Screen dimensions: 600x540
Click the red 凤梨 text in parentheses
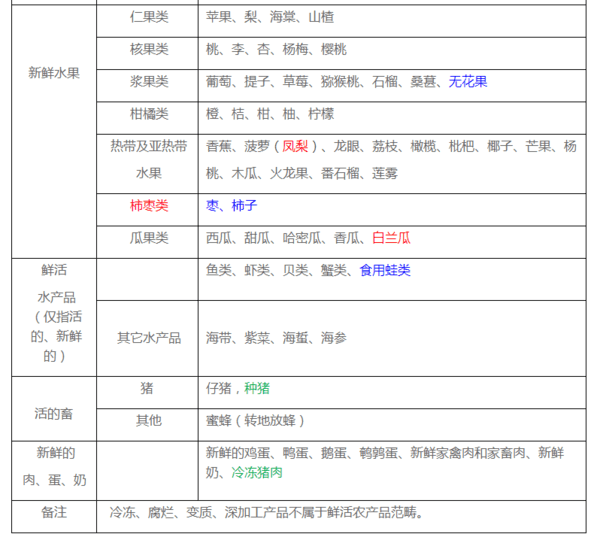click(294, 146)
